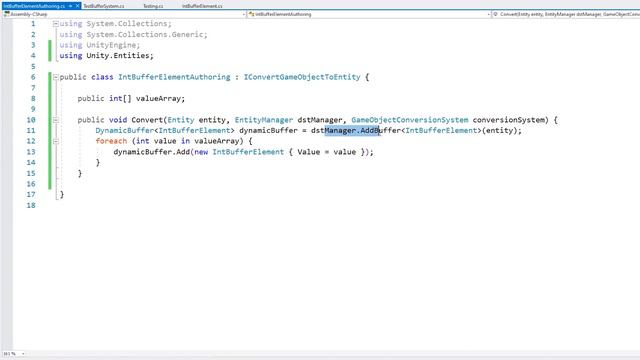640x360 pixels.
Task: Click line number 18 in the gutter
Action: [x=31, y=205]
